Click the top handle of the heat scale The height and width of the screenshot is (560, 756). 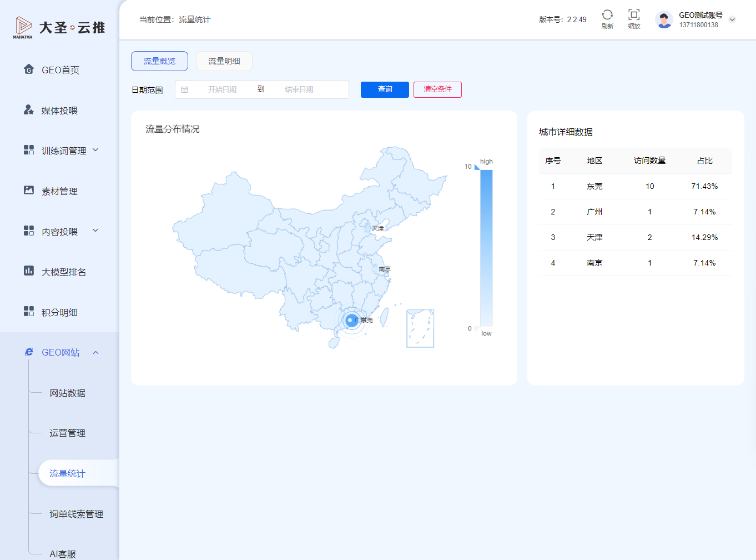[477, 167]
